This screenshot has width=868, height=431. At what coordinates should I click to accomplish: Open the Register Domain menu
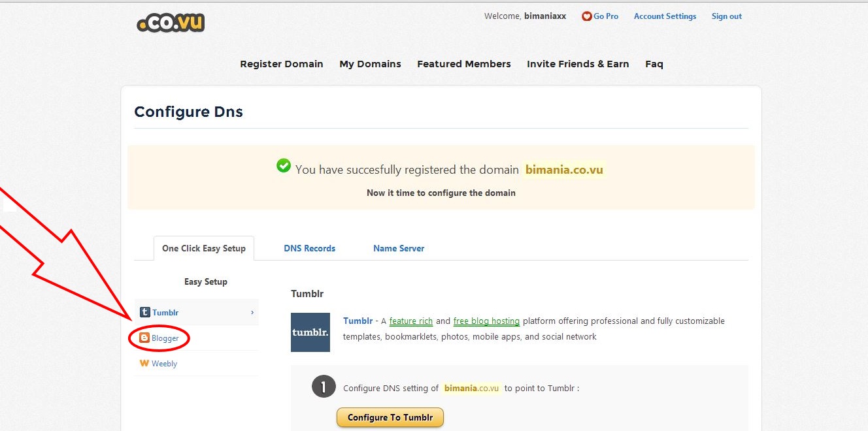[x=282, y=64]
